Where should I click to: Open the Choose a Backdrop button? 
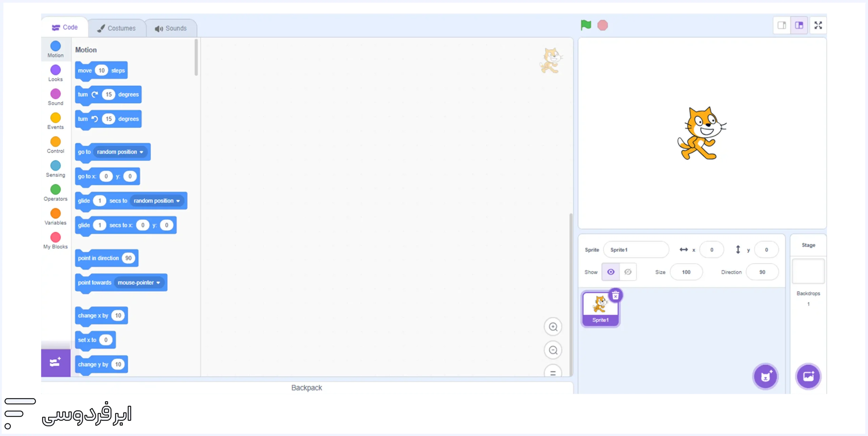tap(808, 376)
